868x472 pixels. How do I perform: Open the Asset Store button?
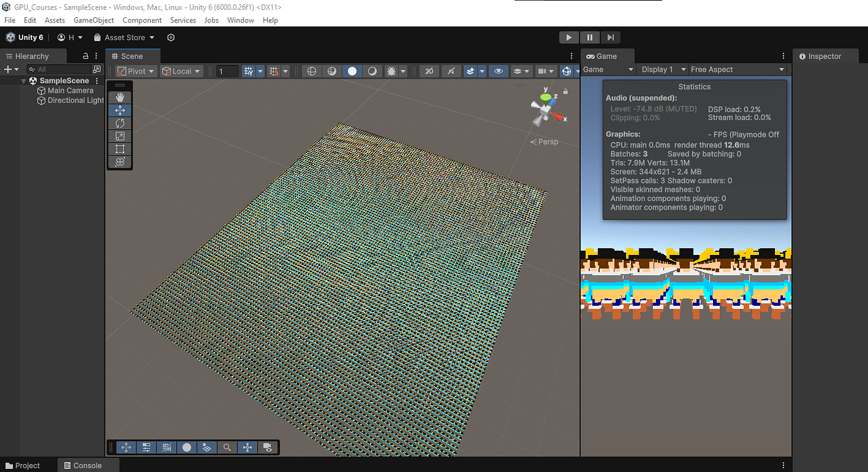123,37
